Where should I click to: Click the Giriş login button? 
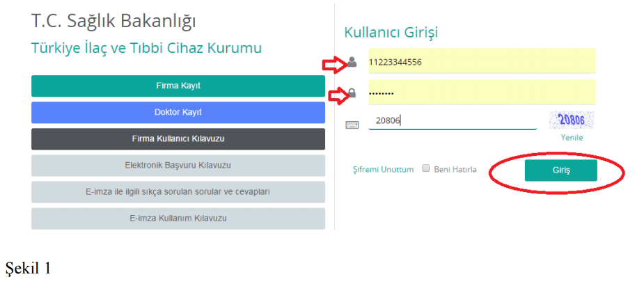[x=560, y=170]
